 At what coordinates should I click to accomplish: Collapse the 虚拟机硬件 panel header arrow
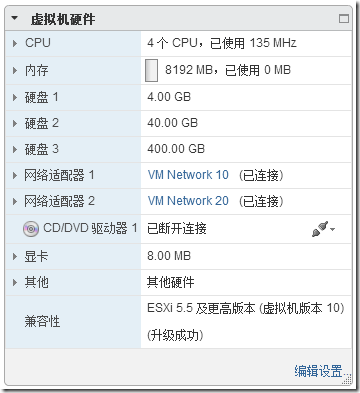14,18
